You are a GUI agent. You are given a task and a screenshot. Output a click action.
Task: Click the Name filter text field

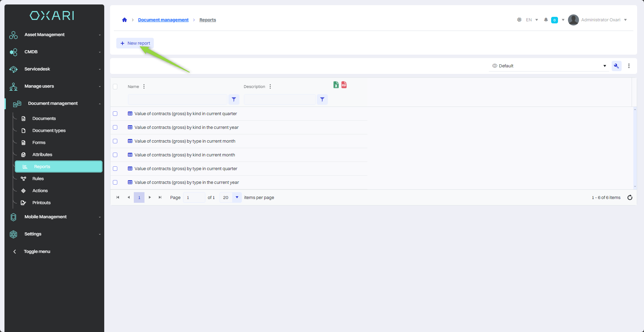pos(178,100)
